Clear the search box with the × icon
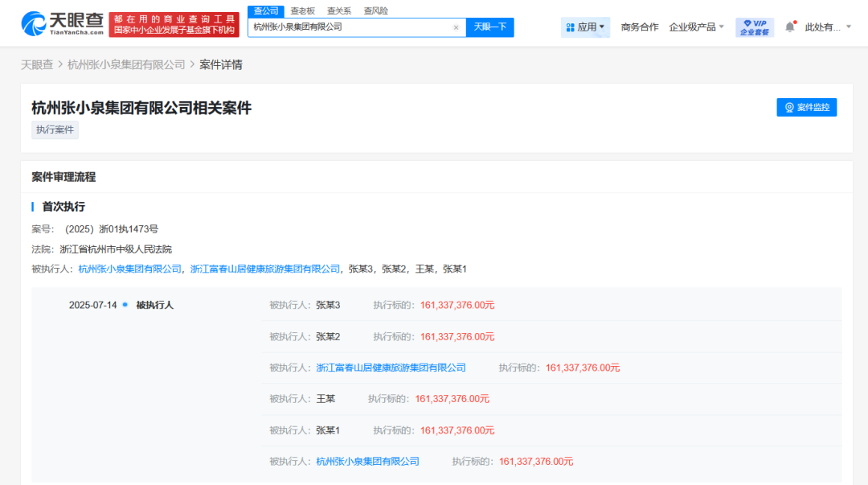Image resolution: width=868 pixels, height=485 pixels. pos(456,27)
